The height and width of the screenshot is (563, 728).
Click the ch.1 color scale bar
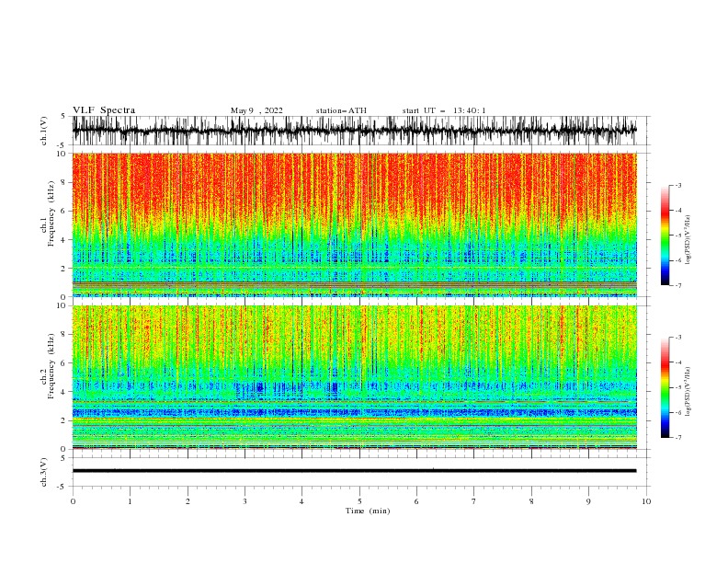pyautogui.click(x=665, y=236)
